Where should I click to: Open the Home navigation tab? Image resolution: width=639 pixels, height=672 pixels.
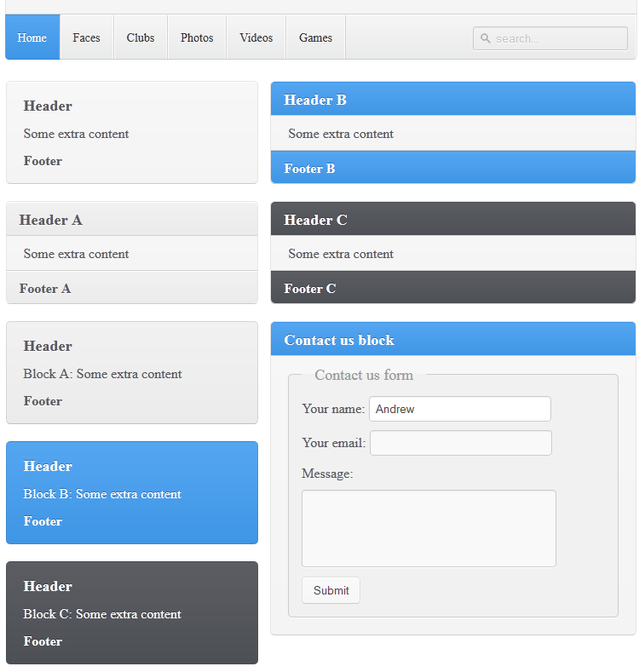coord(32,37)
